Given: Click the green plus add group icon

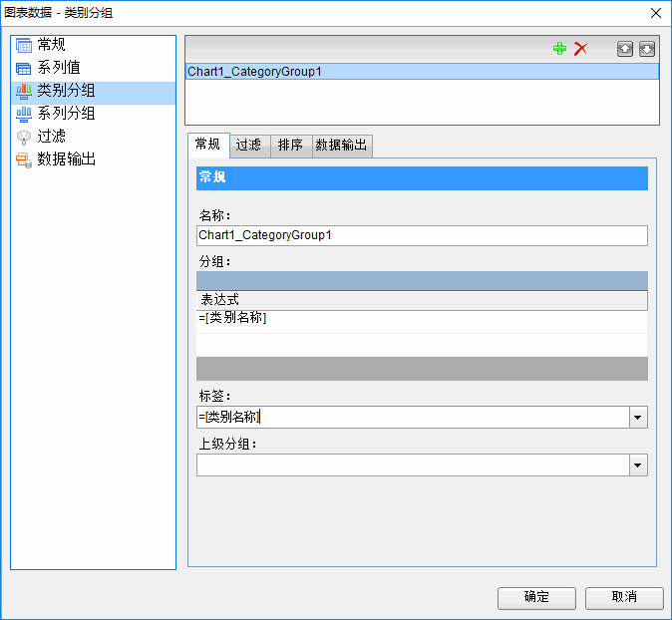Looking at the screenshot, I should (559, 49).
